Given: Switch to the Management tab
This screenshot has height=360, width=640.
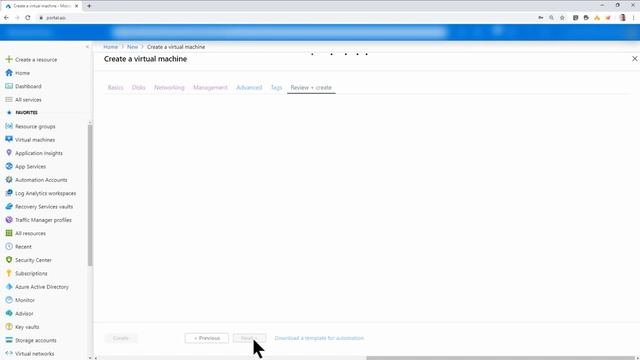Looking at the screenshot, I should (x=210, y=87).
